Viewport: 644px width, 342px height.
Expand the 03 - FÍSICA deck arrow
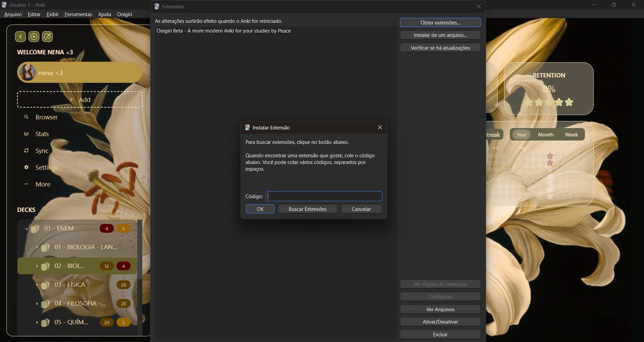tap(37, 285)
